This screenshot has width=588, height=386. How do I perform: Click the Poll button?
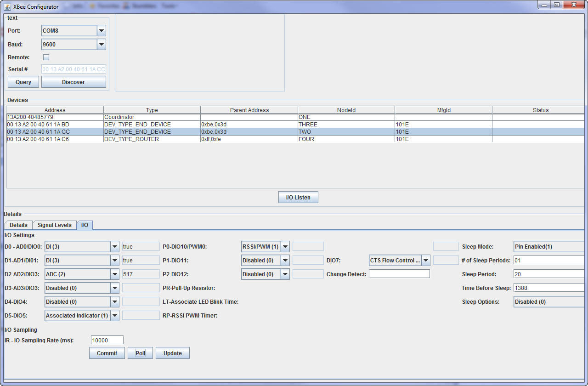point(140,353)
